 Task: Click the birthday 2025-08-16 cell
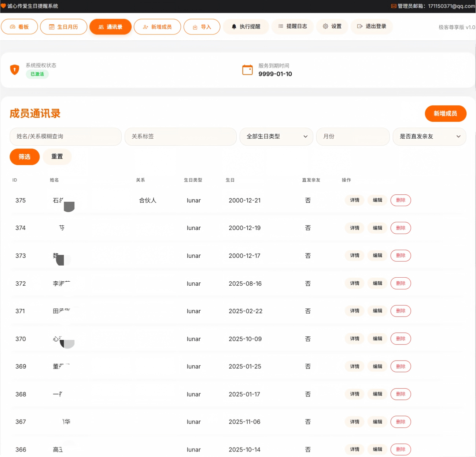(245, 284)
